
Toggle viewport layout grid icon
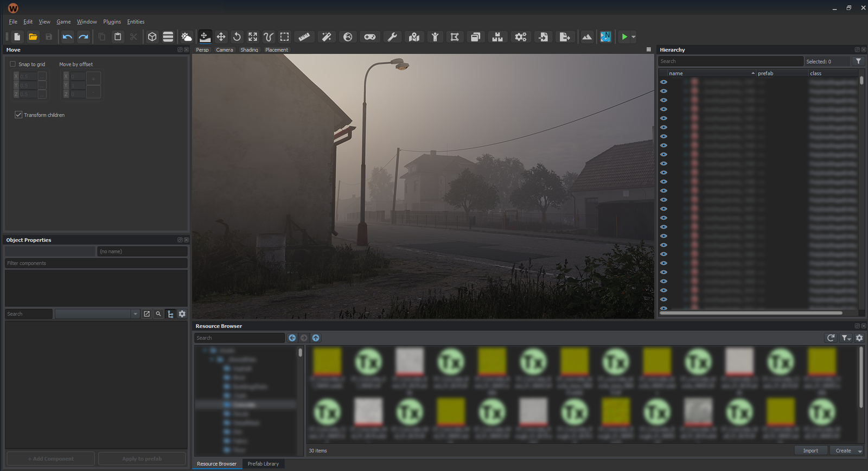click(x=648, y=49)
